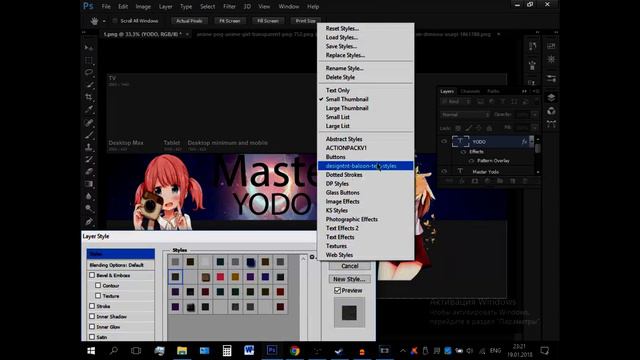Open the blend mode Normal dropdown
Screen dimensions: 640x360
tap(465, 115)
